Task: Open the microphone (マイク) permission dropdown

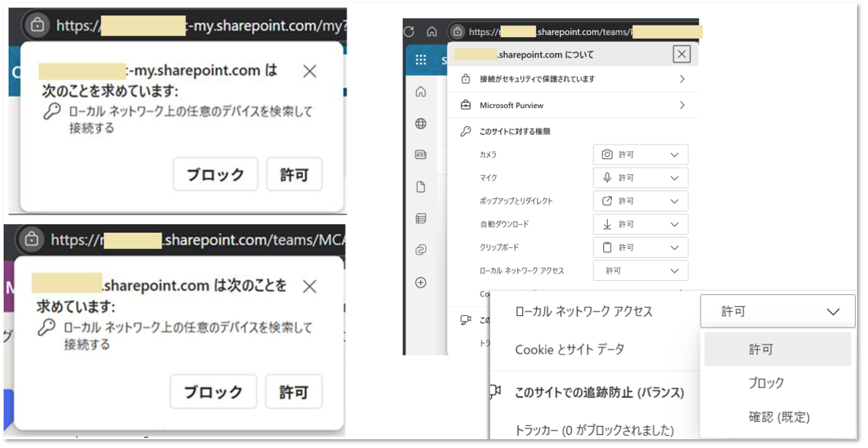Action: click(x=640, y=178)
